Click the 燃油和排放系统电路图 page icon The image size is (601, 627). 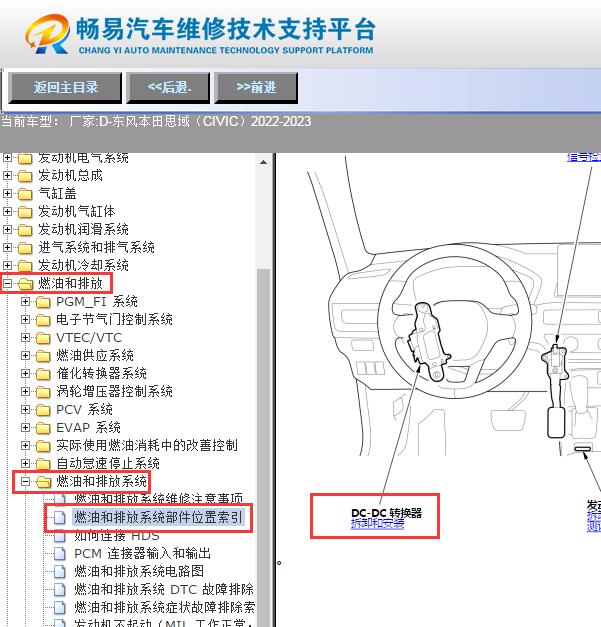[x=60, y=572]
